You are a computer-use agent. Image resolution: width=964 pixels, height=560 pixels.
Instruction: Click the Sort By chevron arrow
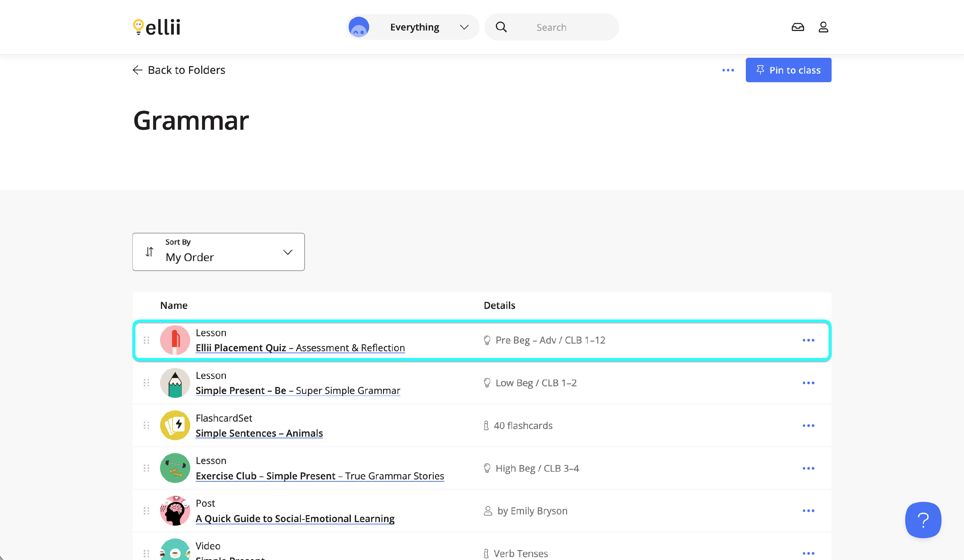(288, 252)
